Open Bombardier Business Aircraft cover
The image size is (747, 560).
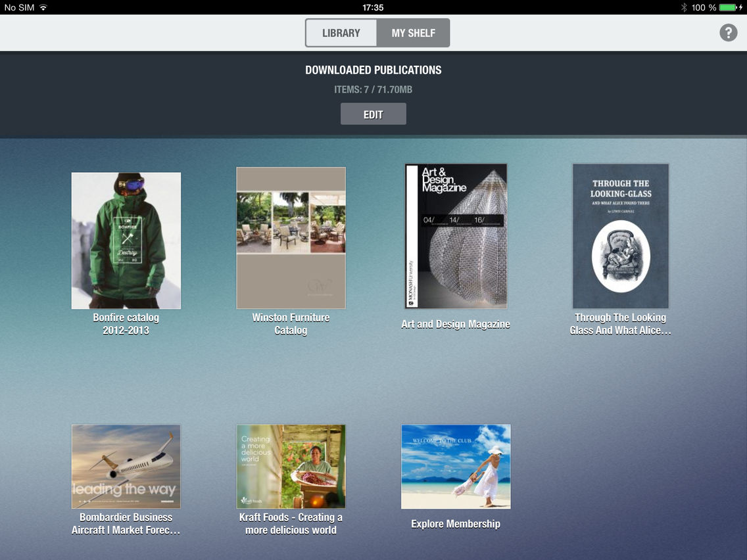(x=126, y=467)
